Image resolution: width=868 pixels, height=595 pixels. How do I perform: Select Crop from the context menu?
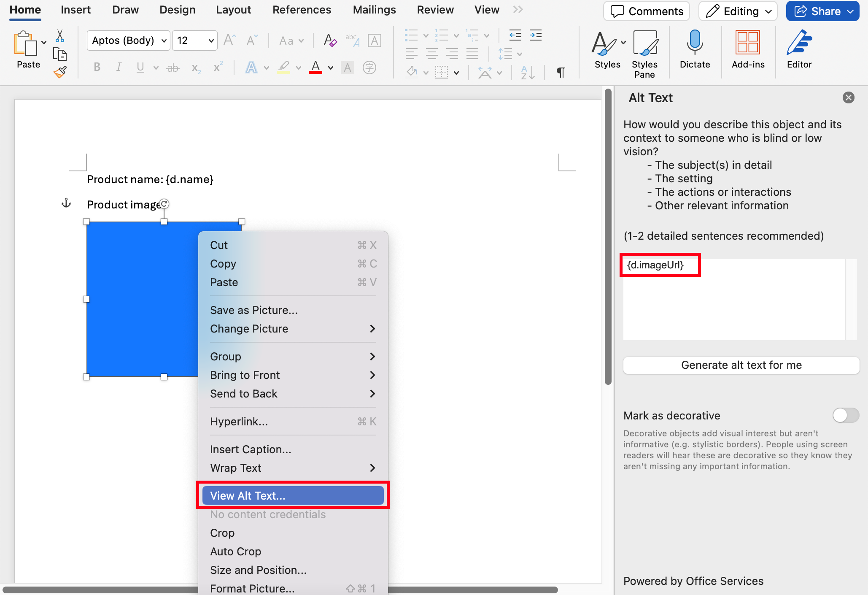(x=222, y=533)
